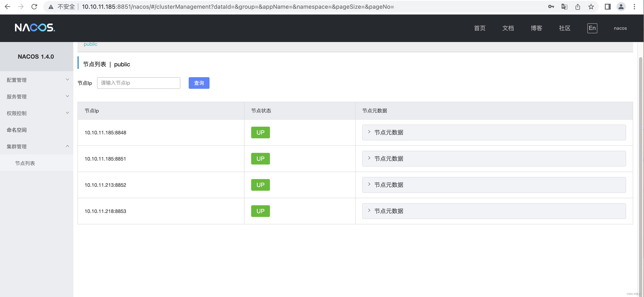Collapse the 集群管理 sidebar menu
Viewport: 644px width, 297px height.
(x=37, y=146)
